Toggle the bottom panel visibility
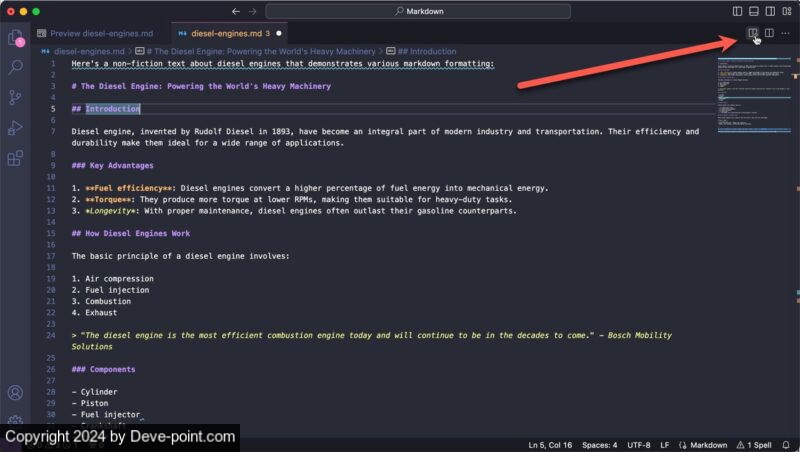Screen dimensions: 800x452 (754, 11)
